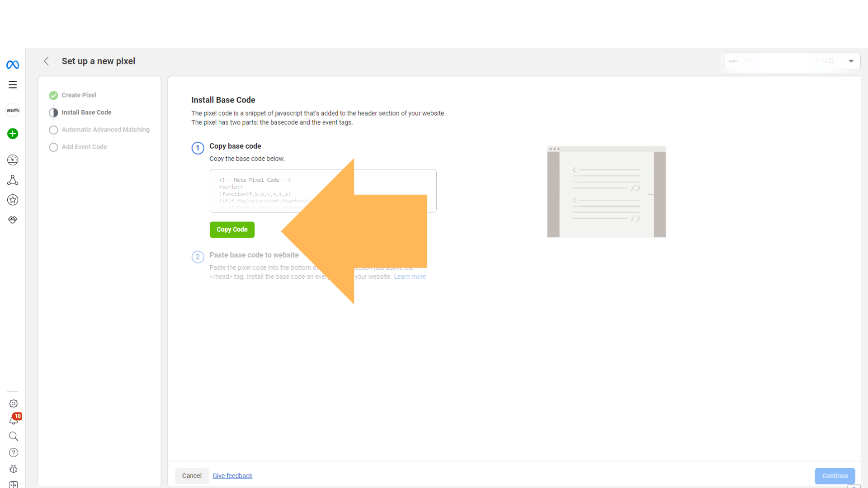The width and height of the screenshot is (868, 488).
Task: Click the Learn more hyperlink
Action: click(410, 277)
